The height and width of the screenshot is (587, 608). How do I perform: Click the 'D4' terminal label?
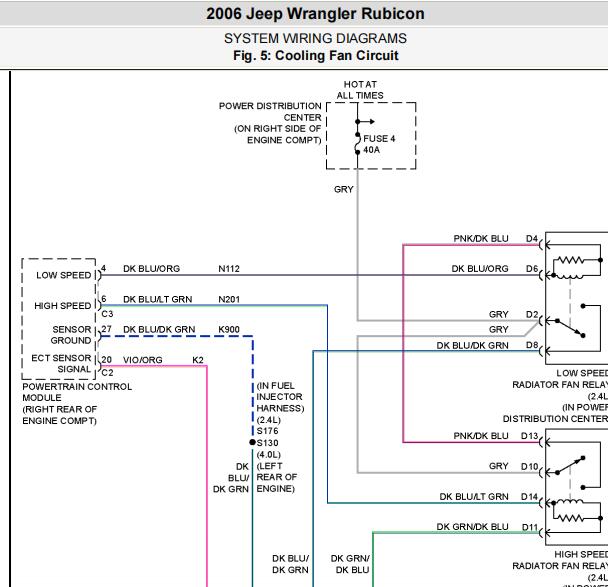click(x=532, y=238)
